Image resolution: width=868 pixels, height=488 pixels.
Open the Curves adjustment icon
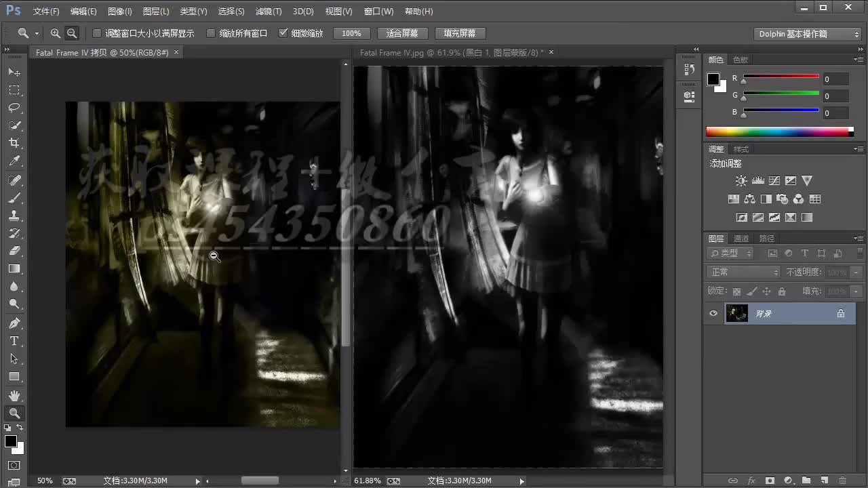774,180
